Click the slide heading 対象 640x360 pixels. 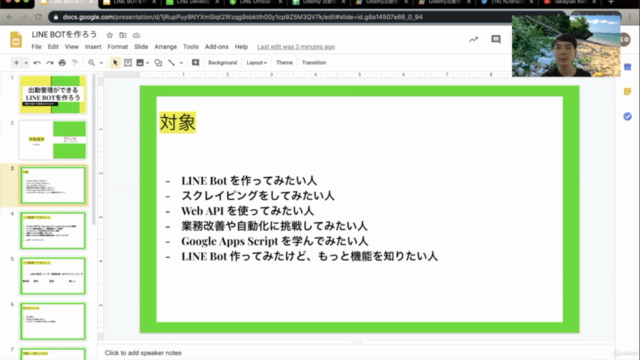pyautogui.click(x=178, y=122)
